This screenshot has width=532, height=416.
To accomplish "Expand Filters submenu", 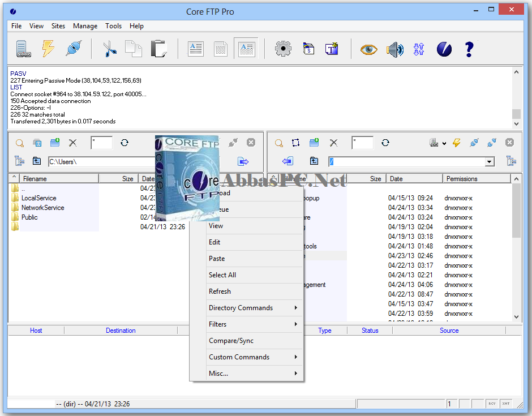I will (254, 324).
